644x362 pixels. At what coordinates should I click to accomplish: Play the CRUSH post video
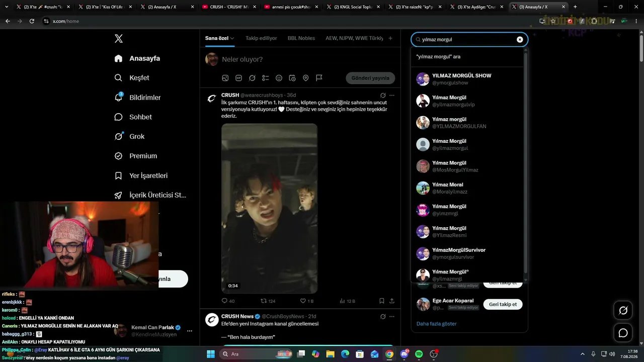click(269, 208)
